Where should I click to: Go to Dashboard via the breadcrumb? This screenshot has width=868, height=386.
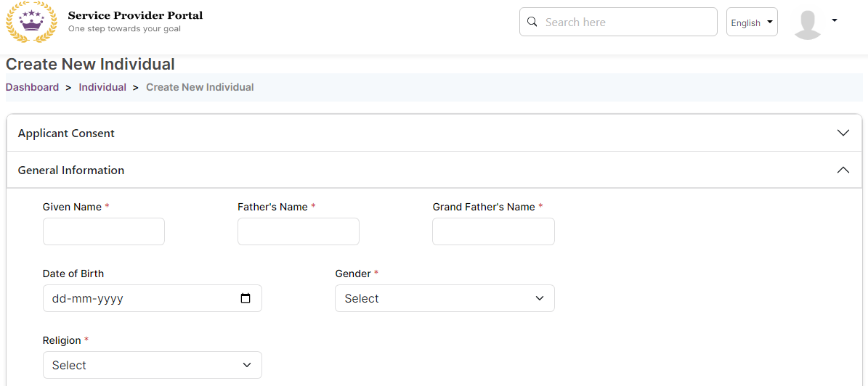[x=32, y=87]
